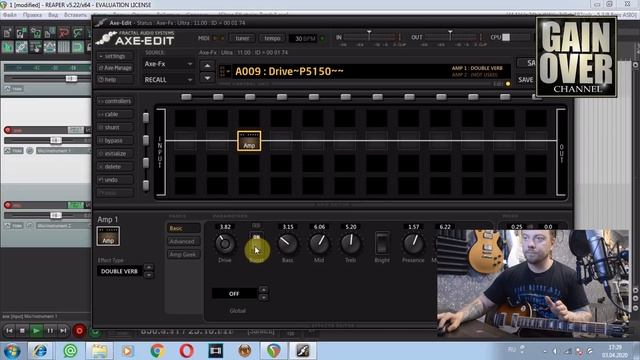
Task: Click the initialize button
Action: pyautogui.click(x=115, y=153)
